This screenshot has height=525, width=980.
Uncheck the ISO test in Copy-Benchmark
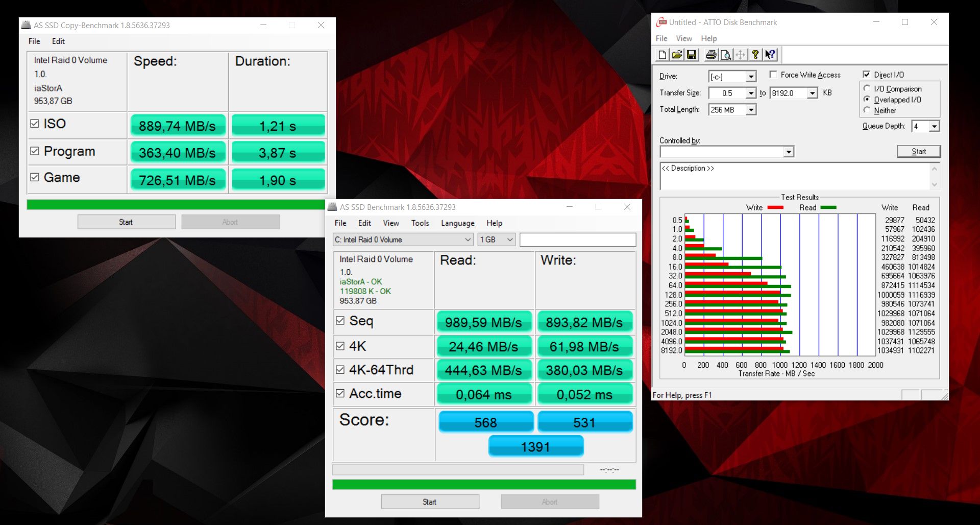[x=34, y=124]
